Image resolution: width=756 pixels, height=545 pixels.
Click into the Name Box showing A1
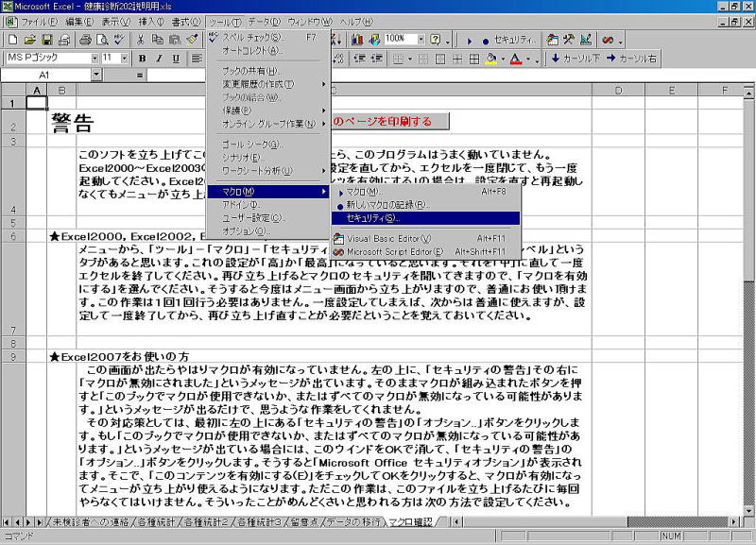tap(45, 75)
